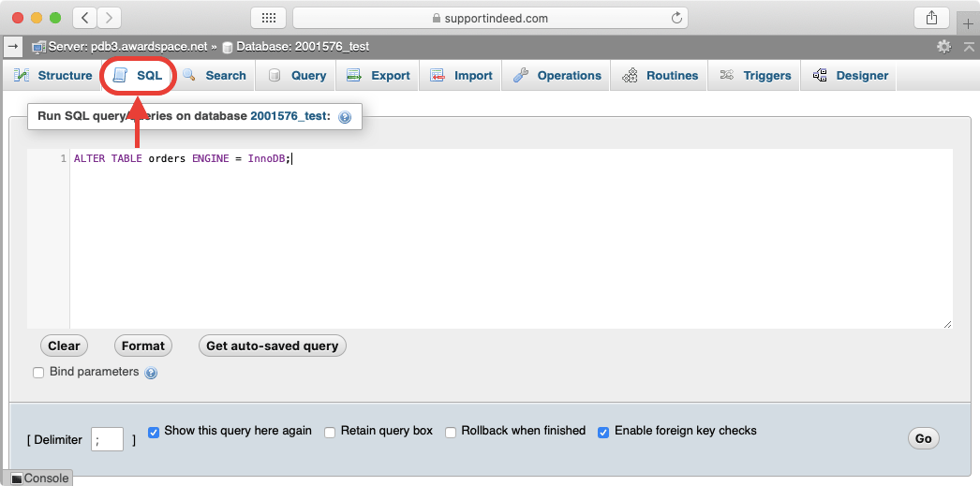Image resolution: width=980 pixels, height=486 pixels.
Task: Enable the Bind parameters checkbox
Action: (38, 373)
